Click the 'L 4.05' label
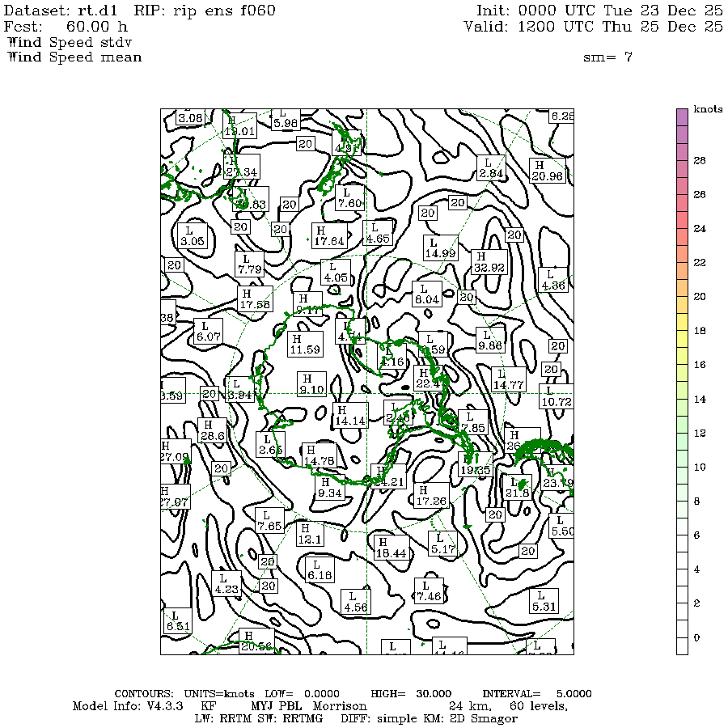 [336, 273]
